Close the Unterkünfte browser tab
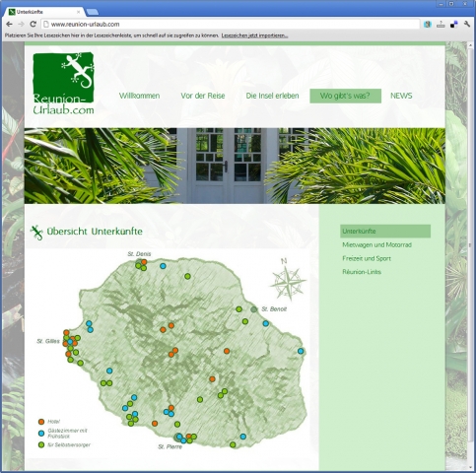Screen dimensions: 476x473 pyautogui.click(x=79, y=12)
